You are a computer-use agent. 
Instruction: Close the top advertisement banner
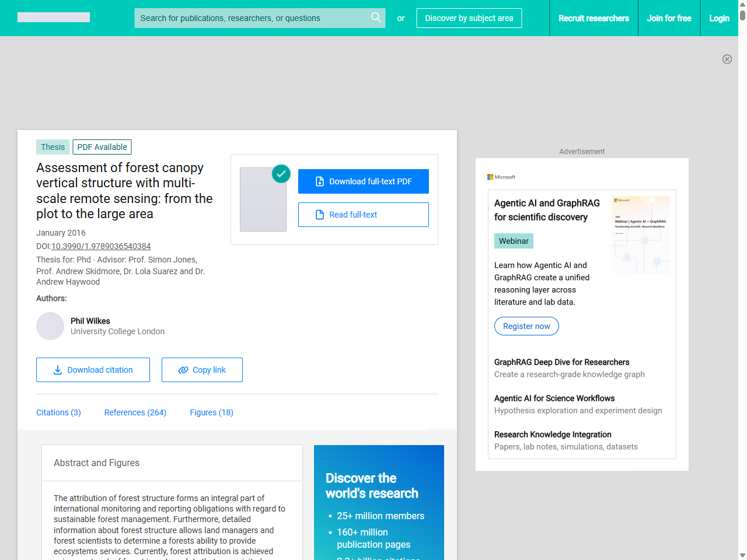coord(727,59)
